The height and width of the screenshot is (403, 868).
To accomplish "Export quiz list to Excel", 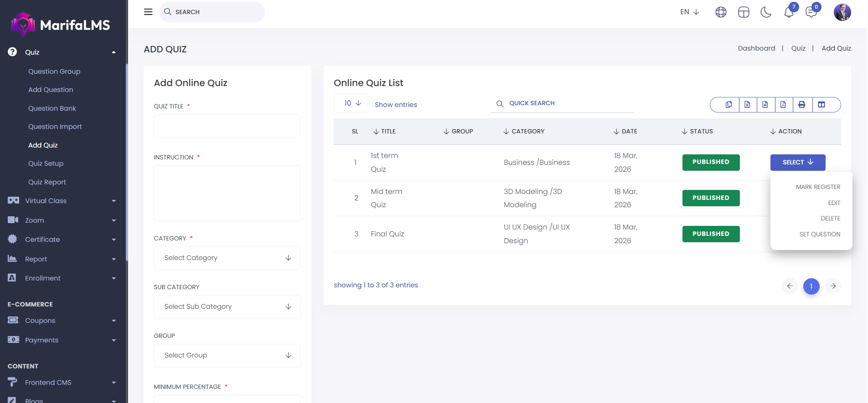I will click(x=747, y=105).
